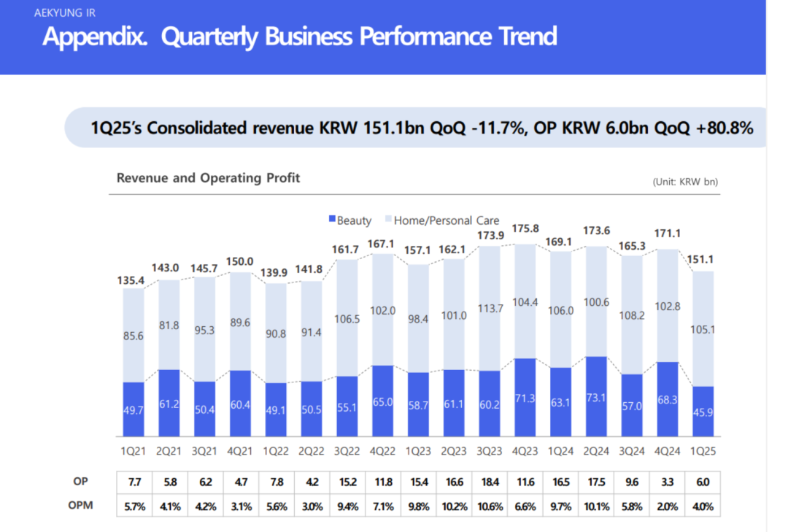788x532 pixels.
Task: Click the OP cell showing 18.4
Action: [x=489, y=483]
